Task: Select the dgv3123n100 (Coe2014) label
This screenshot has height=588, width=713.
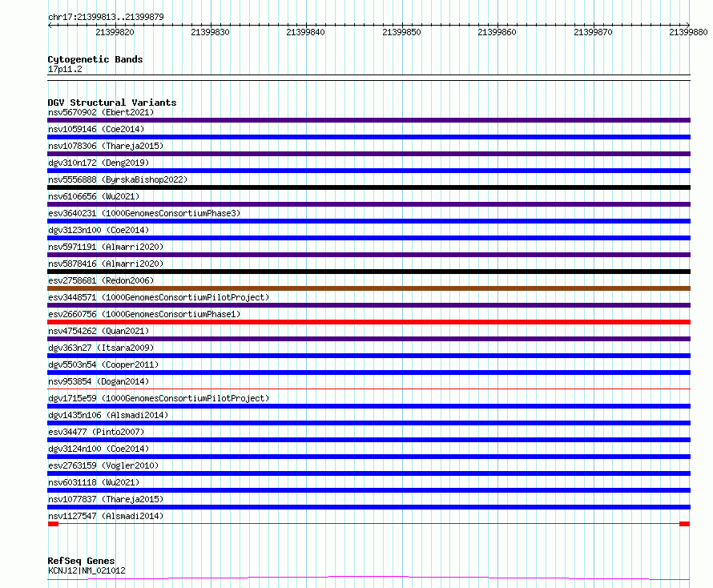Action: [x=99, y=230]
